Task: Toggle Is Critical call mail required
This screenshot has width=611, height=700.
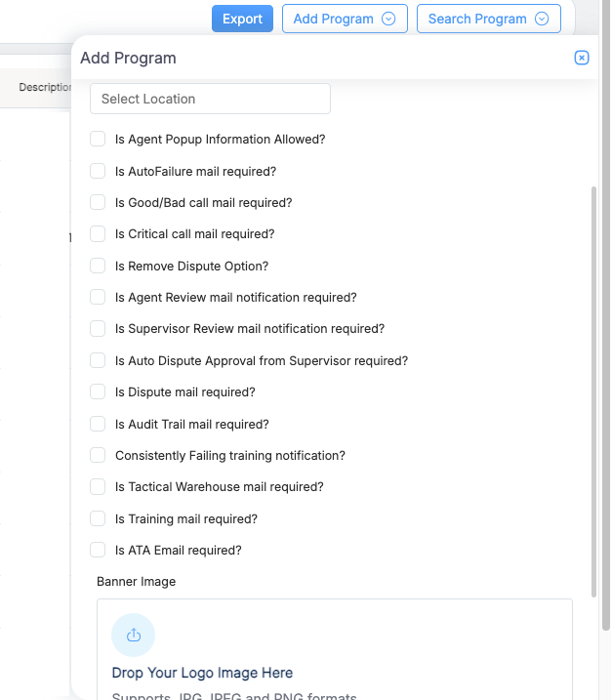Action: (98, 234)
